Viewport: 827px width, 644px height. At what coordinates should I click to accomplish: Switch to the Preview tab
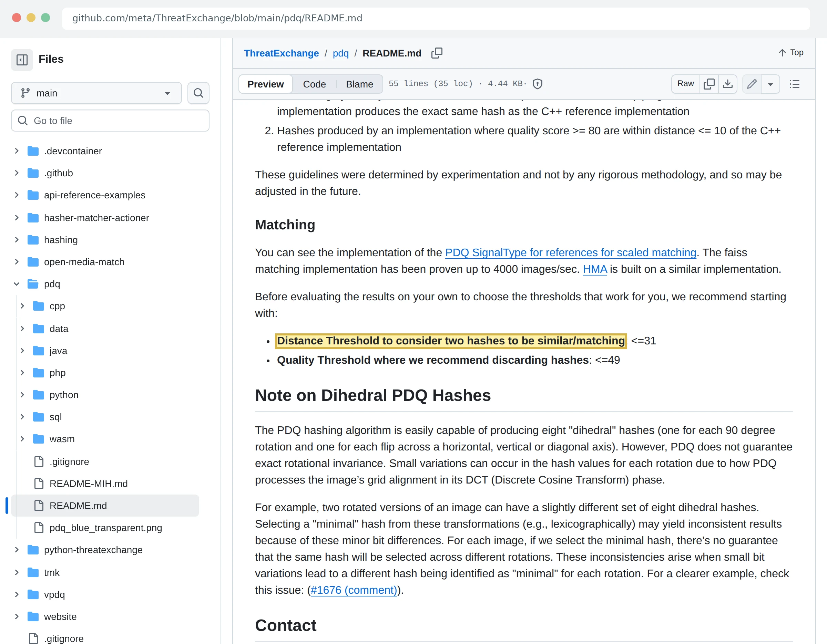click(265, 84)
